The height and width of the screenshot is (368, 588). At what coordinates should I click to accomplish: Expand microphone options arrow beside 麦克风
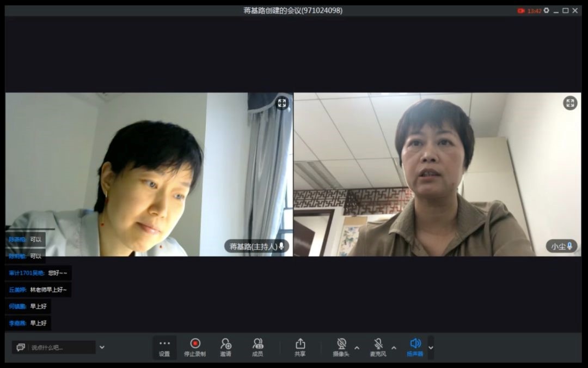tap(394, 347)
